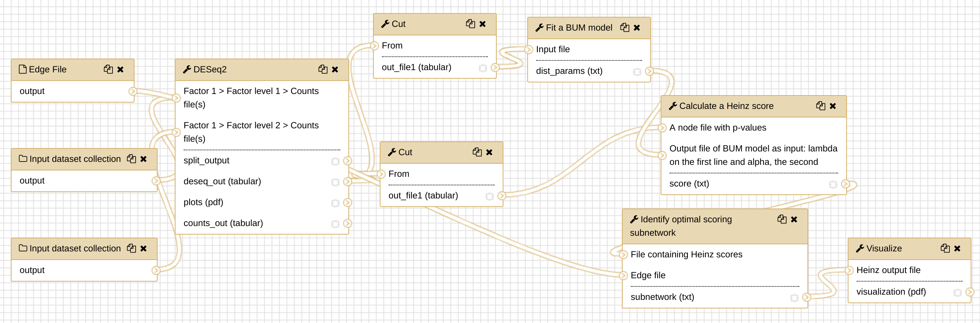Screen dimensions: 980x323
Task: Click the visualization (pdf) output connector
Action: pos(969,292)
